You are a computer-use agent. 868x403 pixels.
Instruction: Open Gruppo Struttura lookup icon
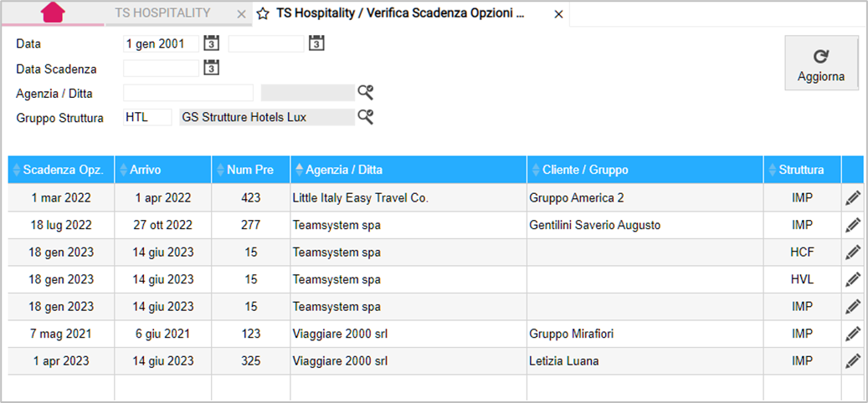365,117
